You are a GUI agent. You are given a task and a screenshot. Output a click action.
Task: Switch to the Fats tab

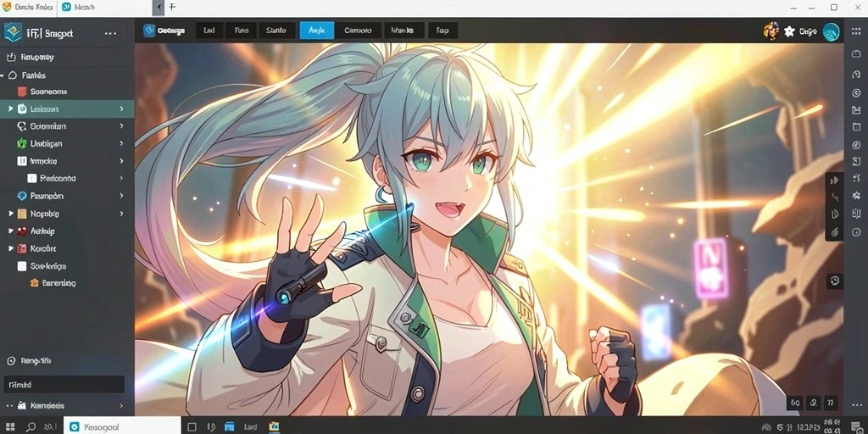242,31
